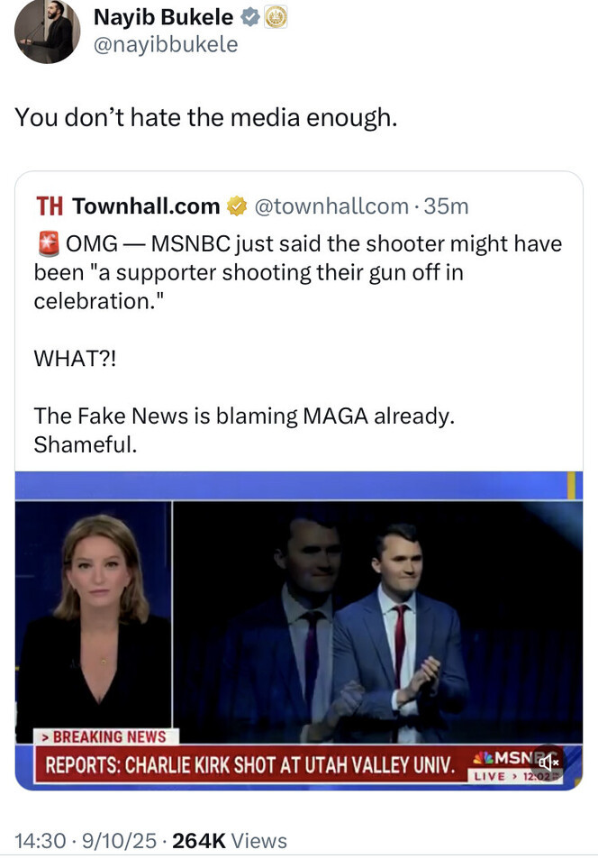Click the "You don't hate the media enough." text
The width and height of the screenshot is (598, 868).
pos(205,118)
